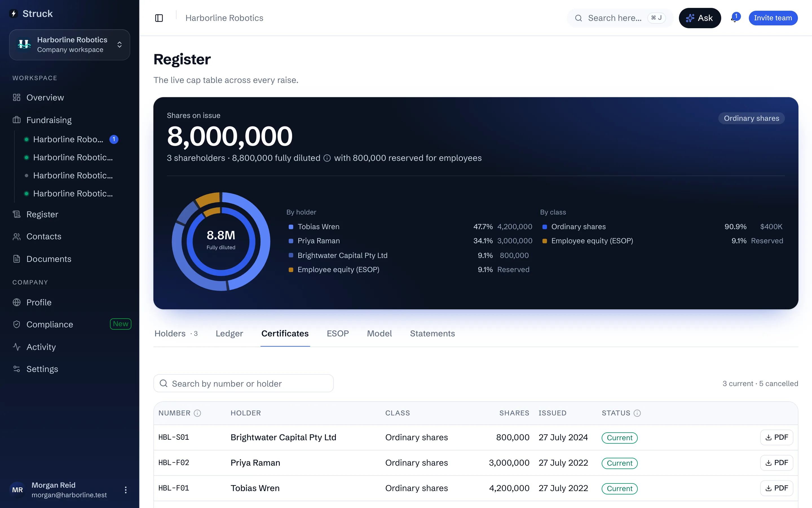
Task: Click the Documents file icon
Action: pos(16,259)
